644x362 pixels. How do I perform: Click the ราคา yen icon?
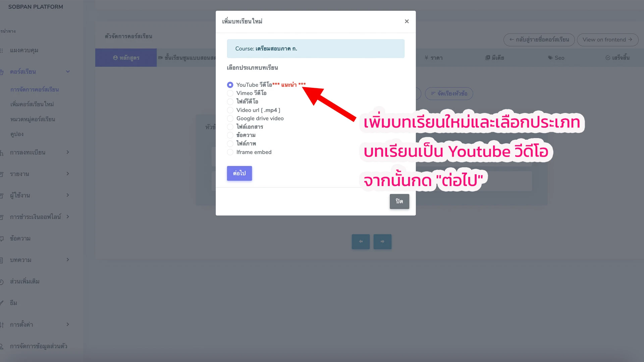click(427, 58)
